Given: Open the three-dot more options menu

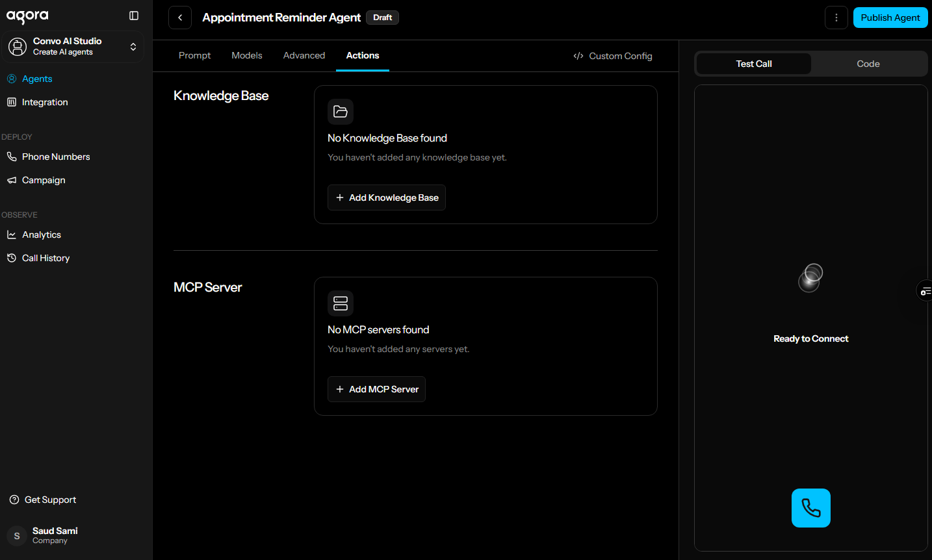Looking at the screenshot, I should coord(836,18).
